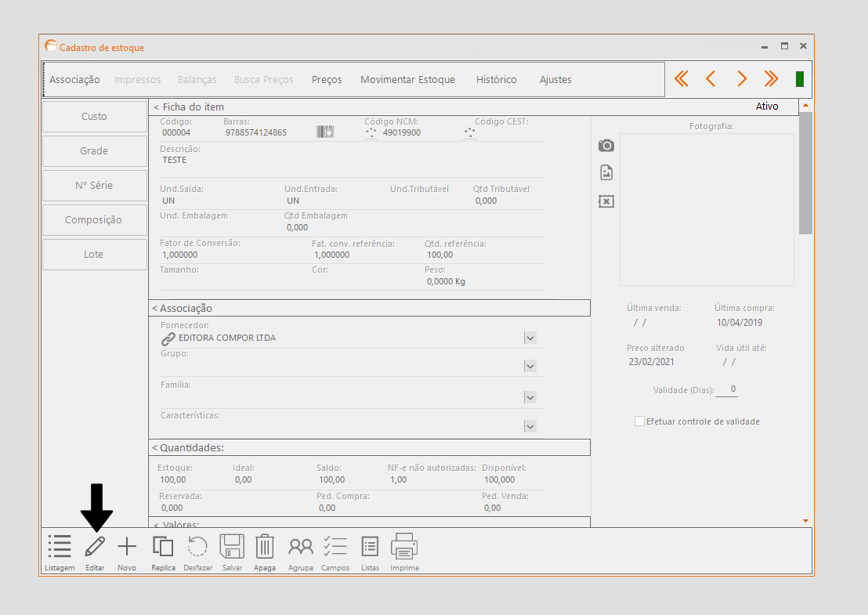Open the Preços menu

[x=327, y=80]
